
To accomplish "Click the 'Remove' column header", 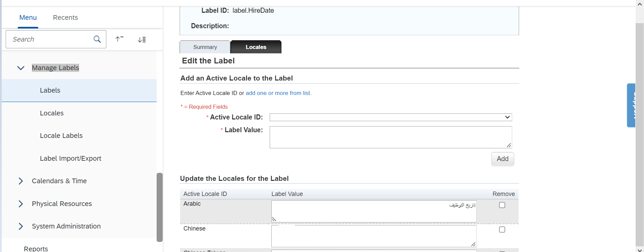I will click(504, 194).
